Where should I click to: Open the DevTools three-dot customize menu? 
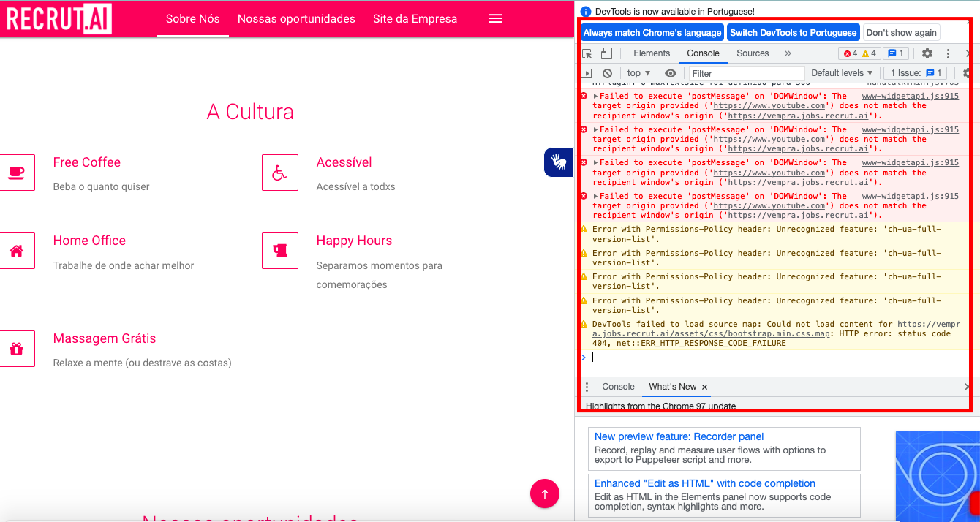[x=948, y=53]
